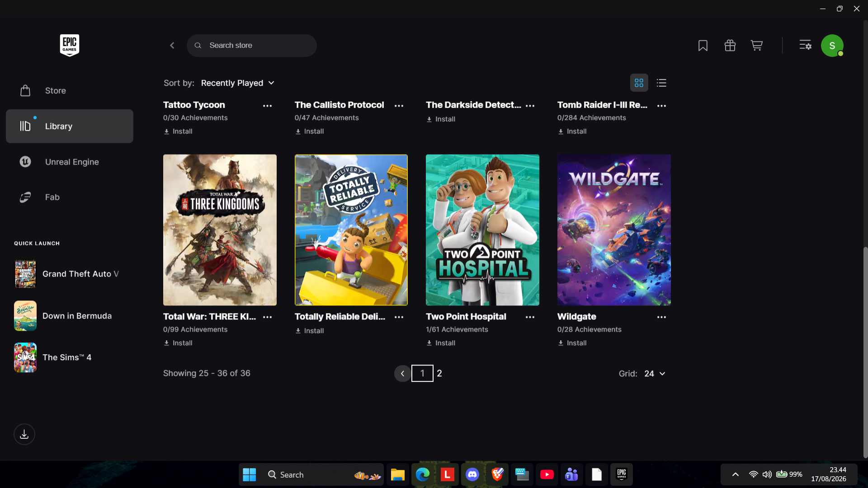The width and height of the screenshot is (868, 488).
Task: Open more options for Tomb Raider I-III
Action: (661, 105)
